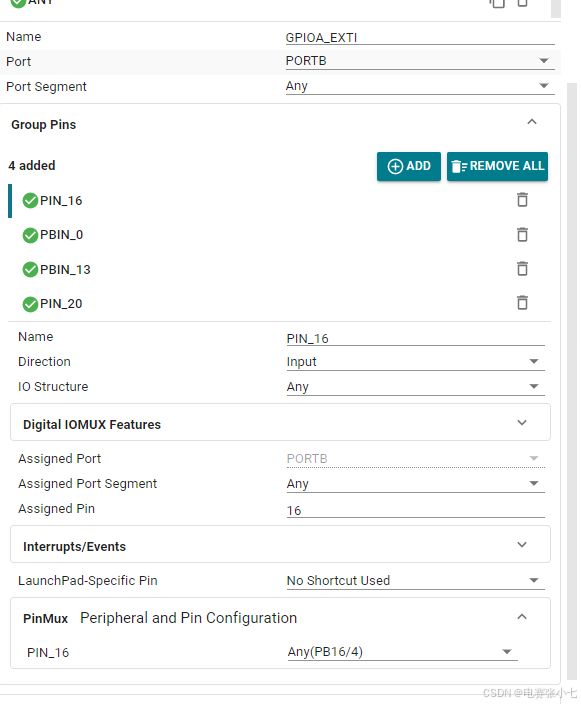The width and height of the screenshot is (581, 704).
Task: Click the green check icon beside PIN_16
Action: pyautogui.click(x=30, y=201)
